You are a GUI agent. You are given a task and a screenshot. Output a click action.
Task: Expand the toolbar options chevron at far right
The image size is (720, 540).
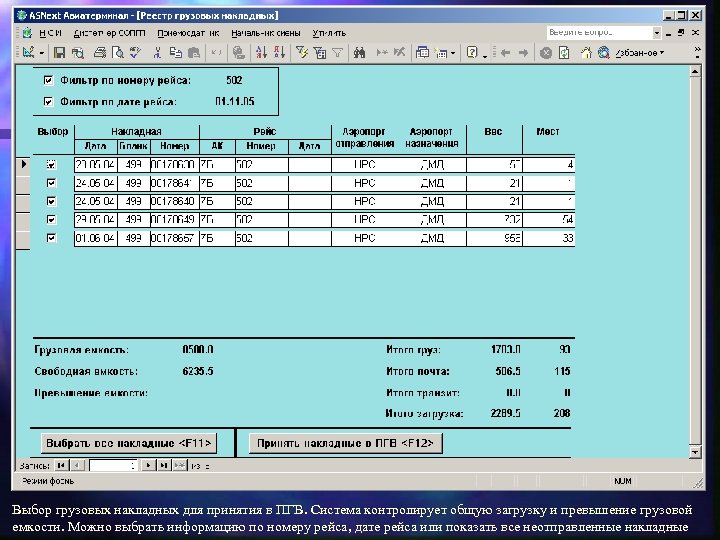(698, 53)
